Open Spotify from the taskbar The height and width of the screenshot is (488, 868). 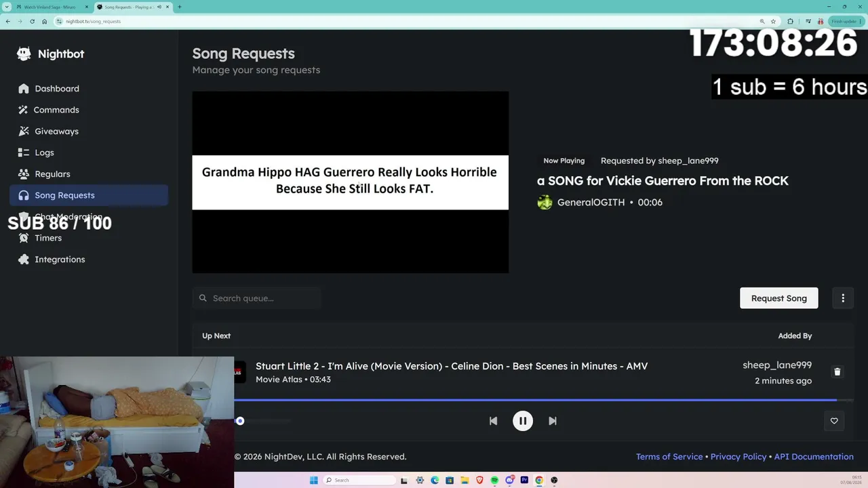(x=494, y=480)
